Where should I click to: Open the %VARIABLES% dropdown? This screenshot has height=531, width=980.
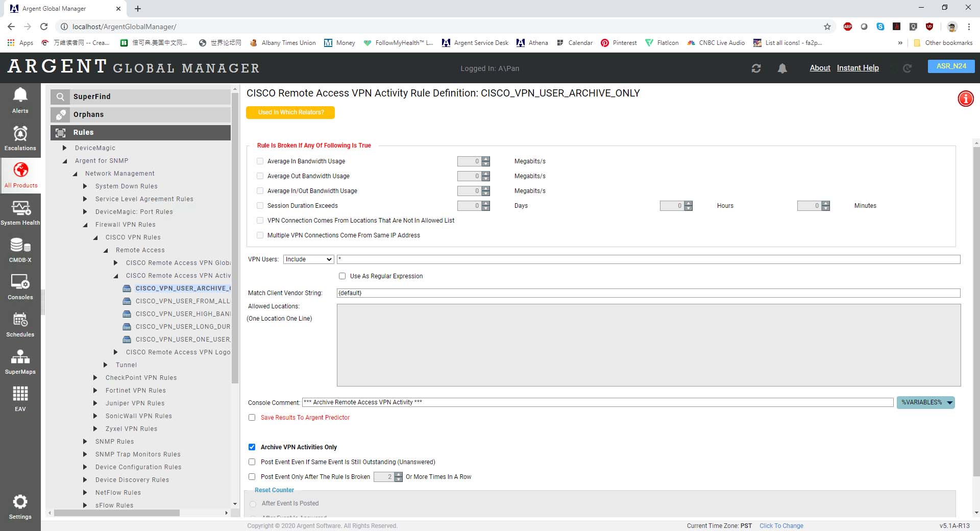point(925,403)
